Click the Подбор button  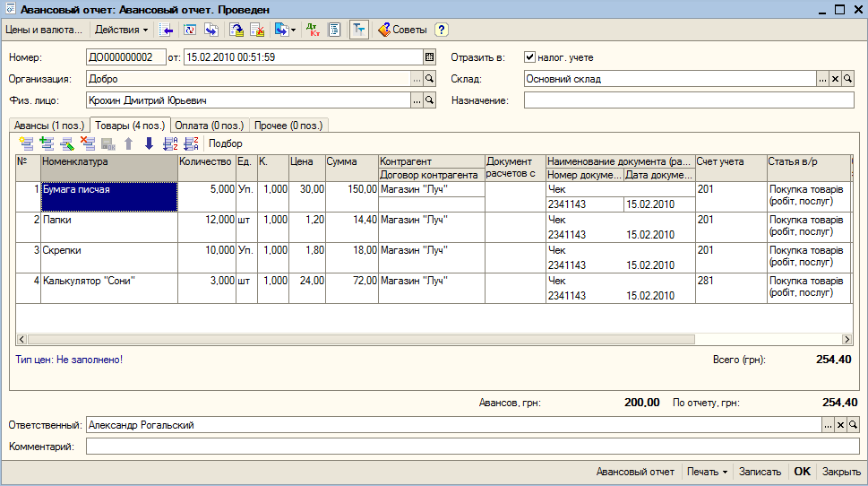coord(226,143)
